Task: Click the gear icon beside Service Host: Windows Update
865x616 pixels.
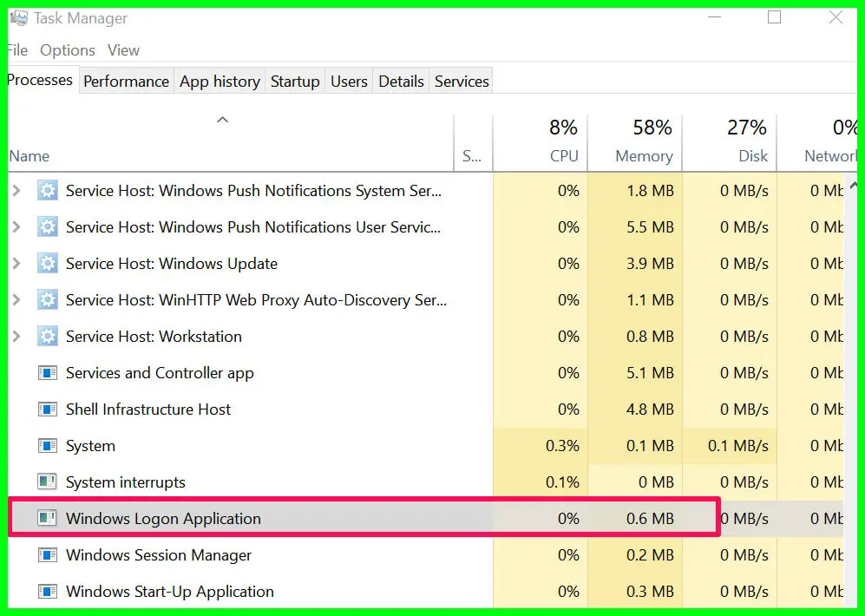Action: point(48,263)
